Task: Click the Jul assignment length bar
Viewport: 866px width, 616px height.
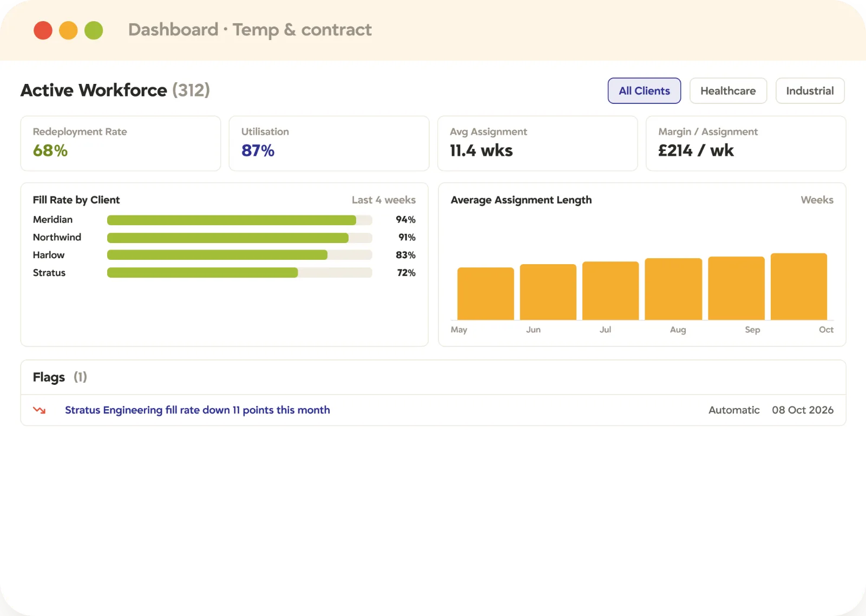Action: click(611, 291)
